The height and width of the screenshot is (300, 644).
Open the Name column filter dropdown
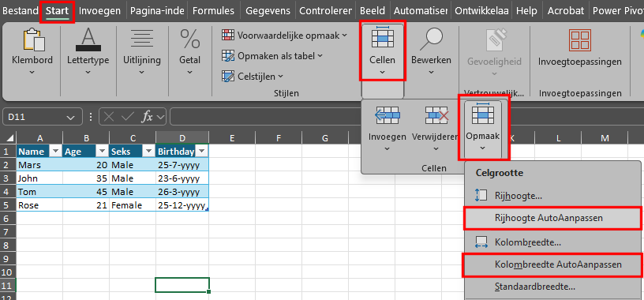55,152
